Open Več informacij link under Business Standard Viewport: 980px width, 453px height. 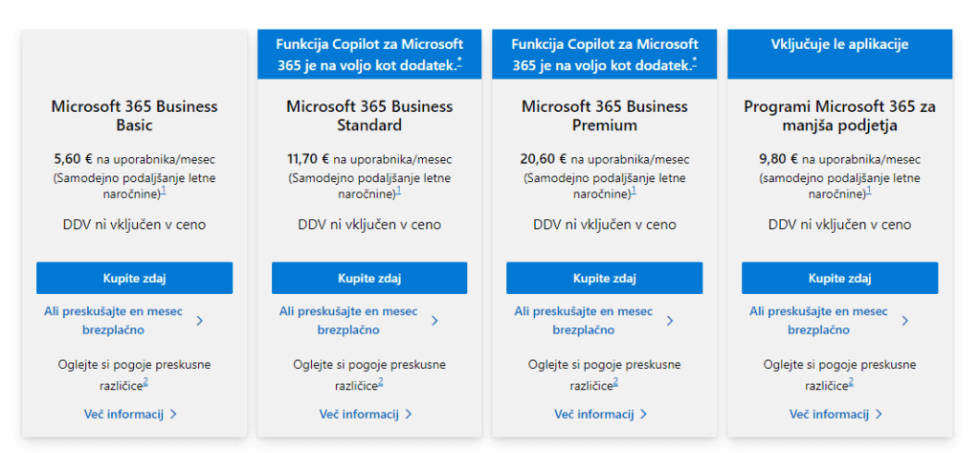click(358, 415)
